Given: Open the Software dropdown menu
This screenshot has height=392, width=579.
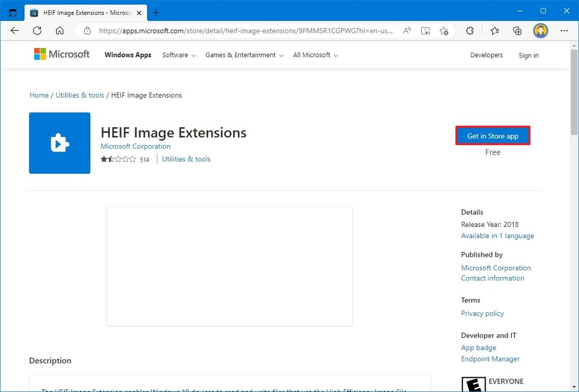Looking at the screenshot, I should 178,55.
